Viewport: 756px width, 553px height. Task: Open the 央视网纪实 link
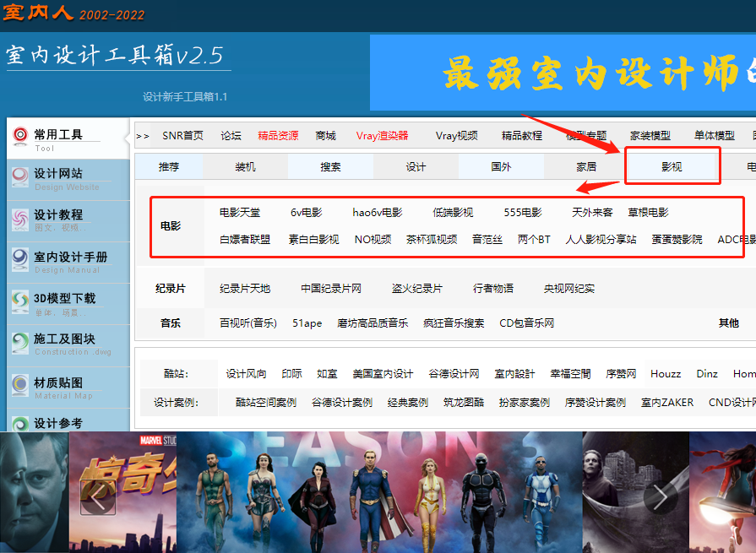click(569, 289)
